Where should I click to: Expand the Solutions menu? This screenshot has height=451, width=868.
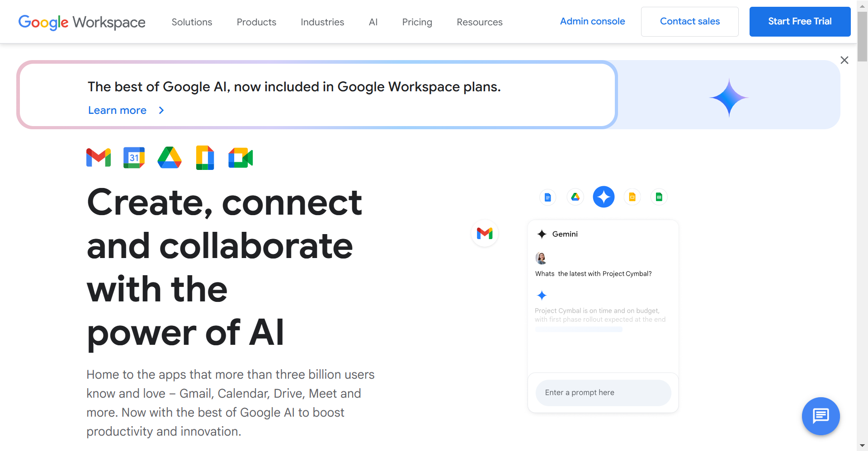192,22
